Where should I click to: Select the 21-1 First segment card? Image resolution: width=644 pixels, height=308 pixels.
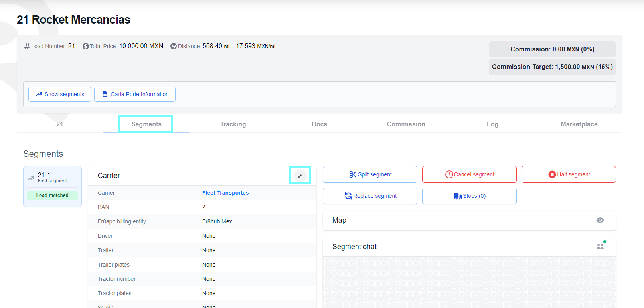click(x=52, y=186)
